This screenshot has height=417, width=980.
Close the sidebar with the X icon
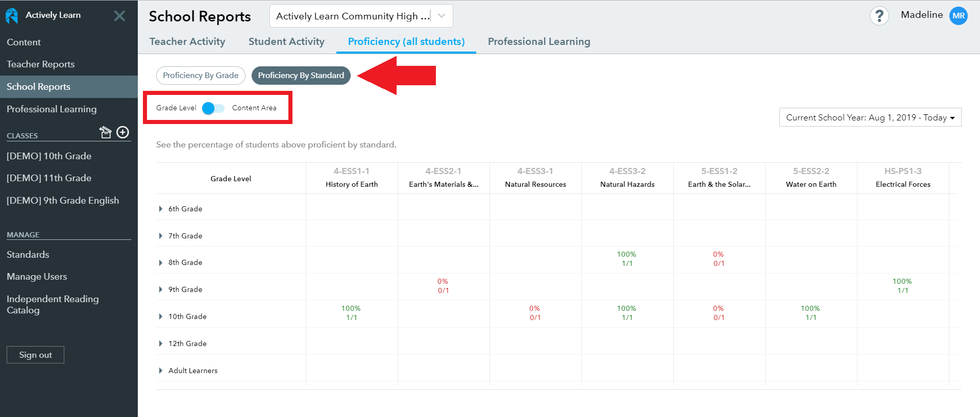tap(119, 16)
